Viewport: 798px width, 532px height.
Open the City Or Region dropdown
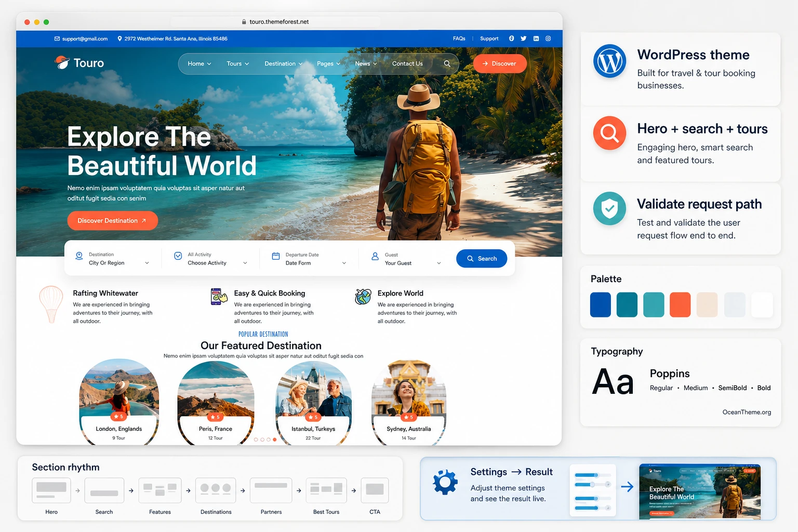coord(119,263)
